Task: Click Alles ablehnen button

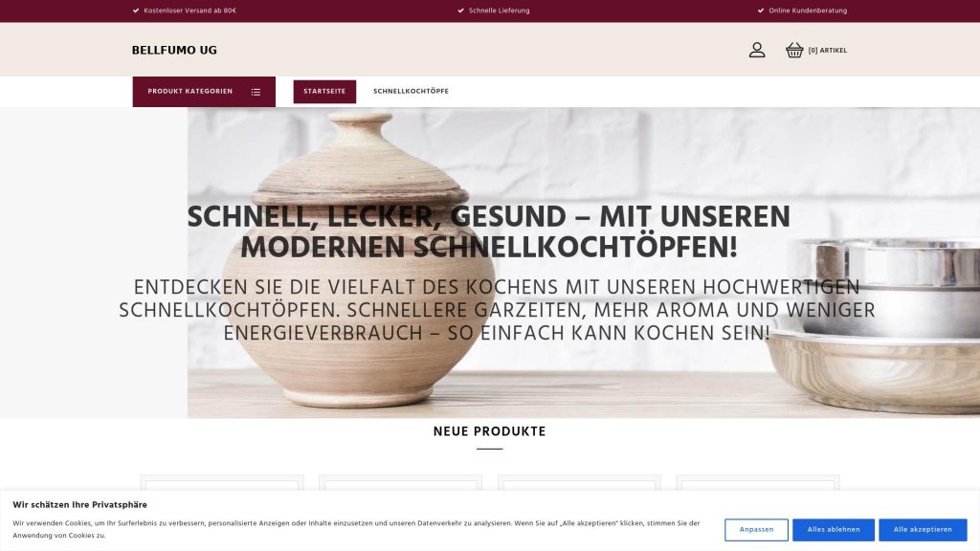Action: coord(834,530)
